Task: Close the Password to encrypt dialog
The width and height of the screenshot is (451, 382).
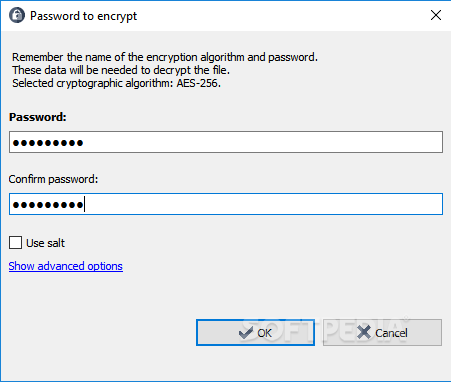Action: click(436, 15)
